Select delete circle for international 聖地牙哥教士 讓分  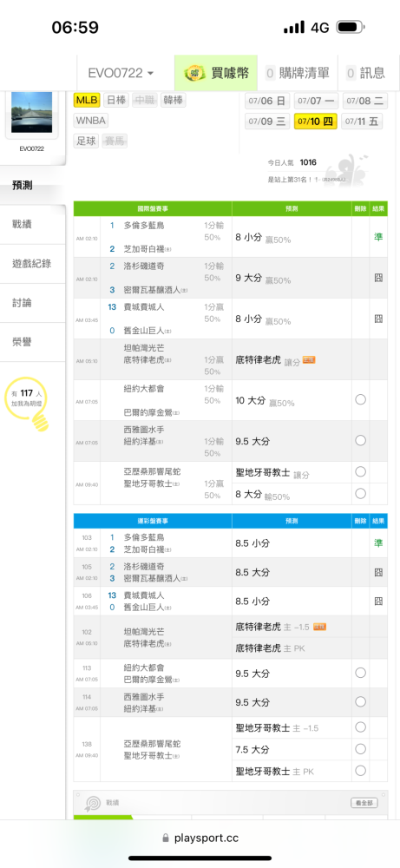(361, 471)
